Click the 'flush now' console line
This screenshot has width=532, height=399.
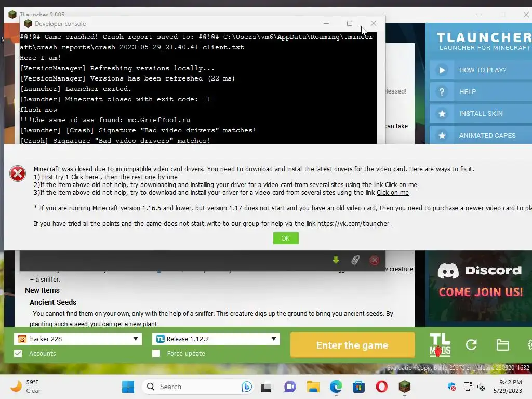pos(38,110)
